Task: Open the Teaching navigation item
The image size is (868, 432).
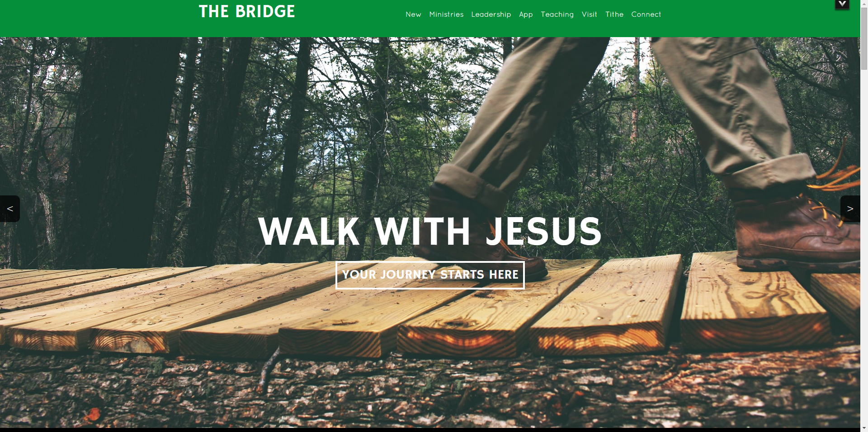Action: tap(557, 14)
